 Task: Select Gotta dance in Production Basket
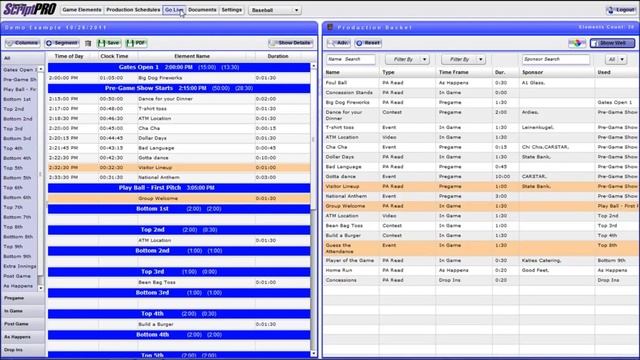481,176
